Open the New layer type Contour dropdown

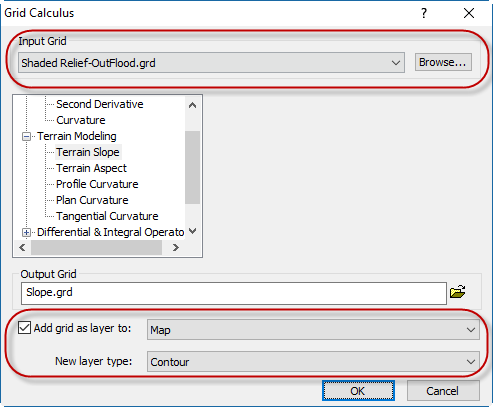point(313,362)
